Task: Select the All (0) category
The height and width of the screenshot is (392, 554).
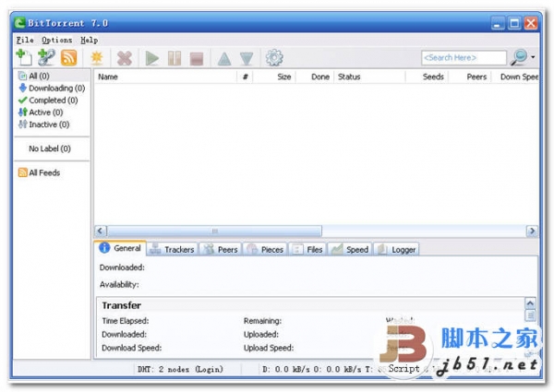Action: pos(53,76)
